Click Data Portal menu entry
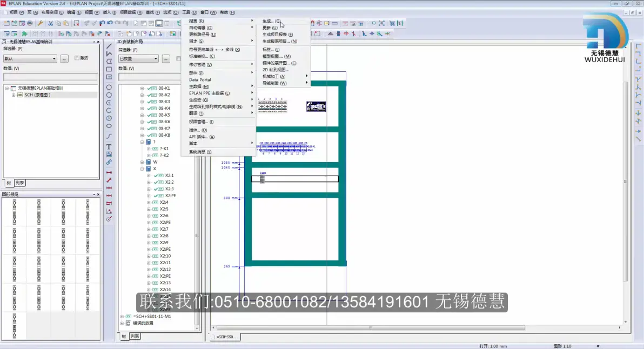 click(x=200, y=79)
